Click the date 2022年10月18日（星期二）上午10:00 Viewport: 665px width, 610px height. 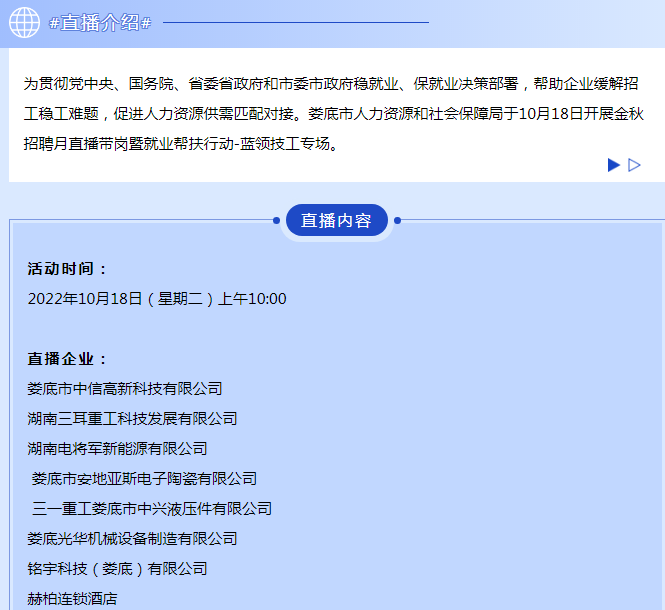pos(157,299)
